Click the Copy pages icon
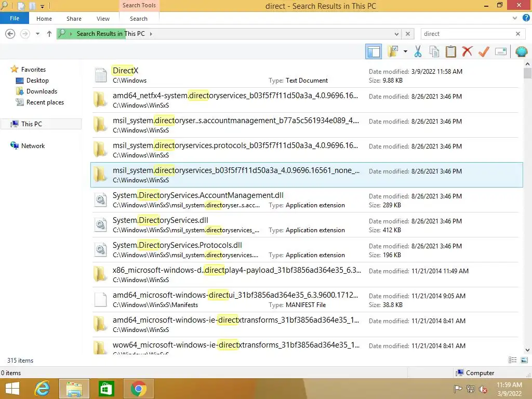The width and height of the screenshot is (532, 399). coord(434,51)
